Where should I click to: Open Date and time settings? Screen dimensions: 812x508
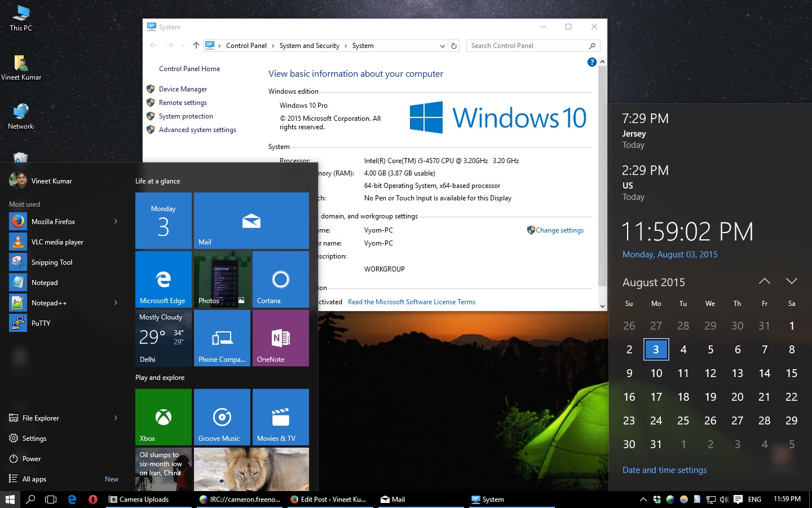(x=664, y=470)
